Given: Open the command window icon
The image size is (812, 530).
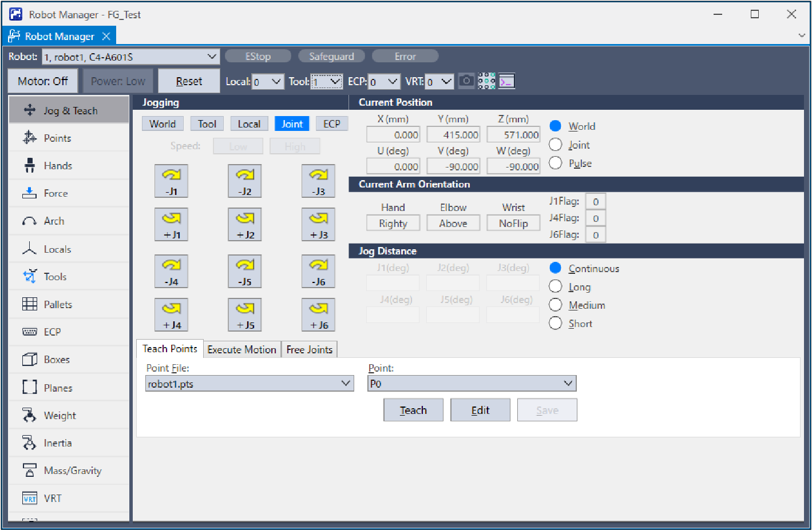Looking at the screenshot, I should tap(506, 81).
